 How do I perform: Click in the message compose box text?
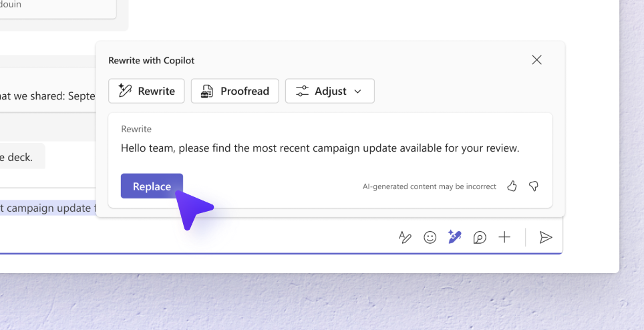click(48, 208)
